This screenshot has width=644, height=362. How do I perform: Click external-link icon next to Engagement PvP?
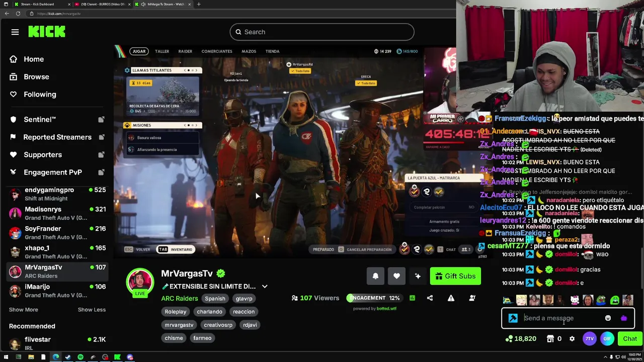(x=101, y=172)
